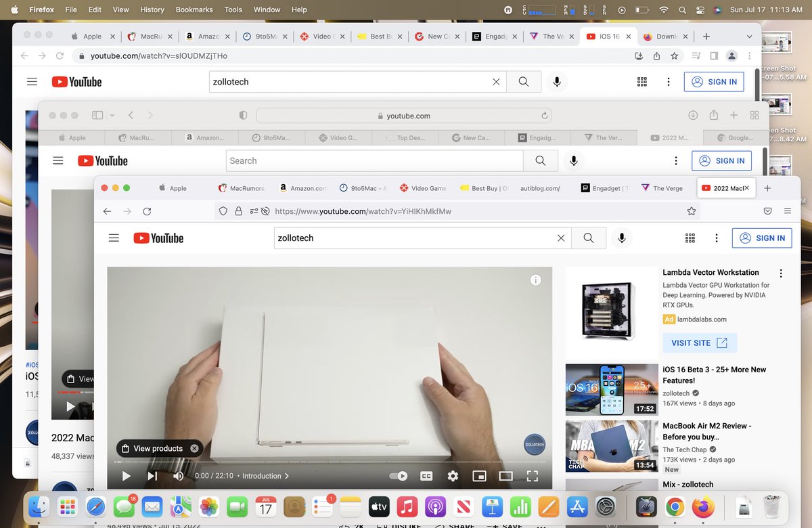
Task: Open Chrome media controls icon
Action: click(696, 56)
